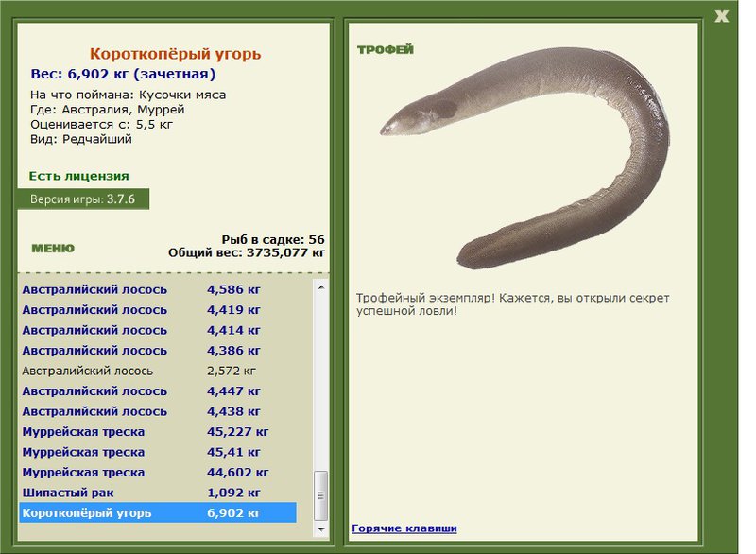Viewport: 756px width, 554px height.
Task: Click the scroll down arrow in fish list
Action: pyautogui.click(x=321, y=529)
